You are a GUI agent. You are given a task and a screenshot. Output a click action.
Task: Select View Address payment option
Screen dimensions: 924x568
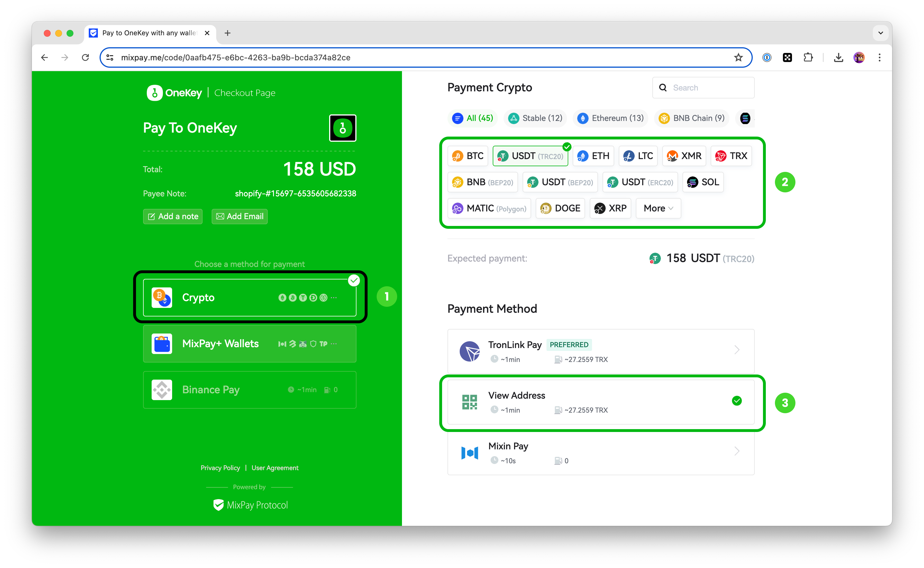click(x=601, y=402)
